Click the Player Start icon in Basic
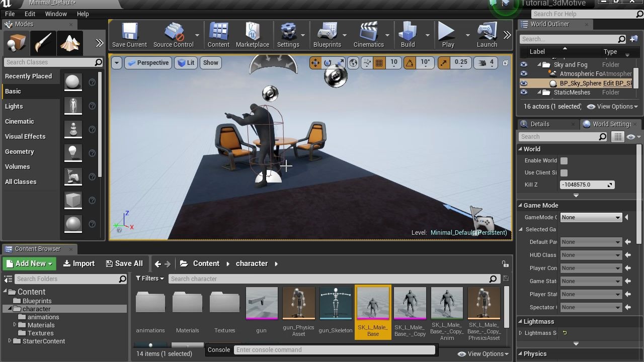The width and height of the screenshot is (644, 362). [x=73, y=176]
